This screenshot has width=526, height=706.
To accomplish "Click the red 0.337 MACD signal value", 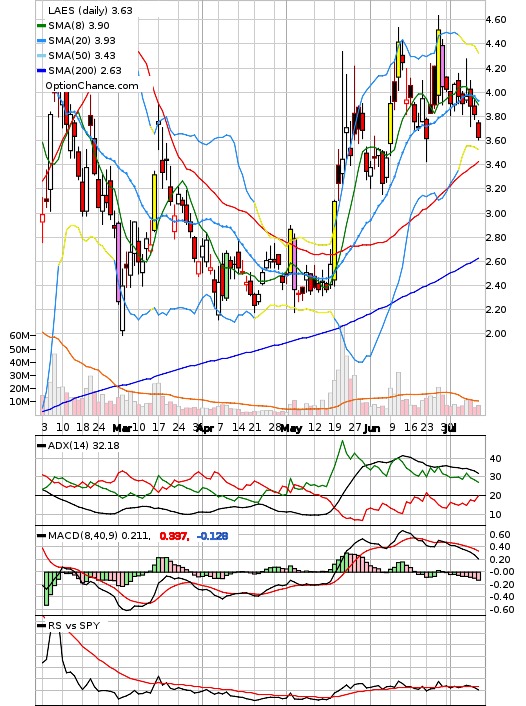I will point(174,536).
